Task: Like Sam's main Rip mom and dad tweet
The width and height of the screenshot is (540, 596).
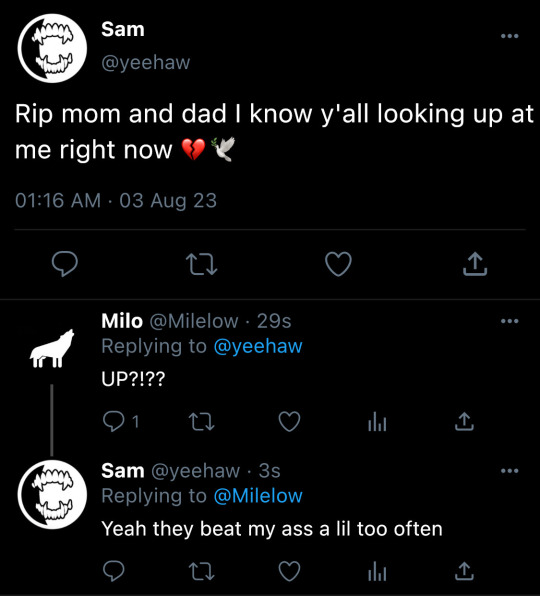Action: tap(338, 264)
